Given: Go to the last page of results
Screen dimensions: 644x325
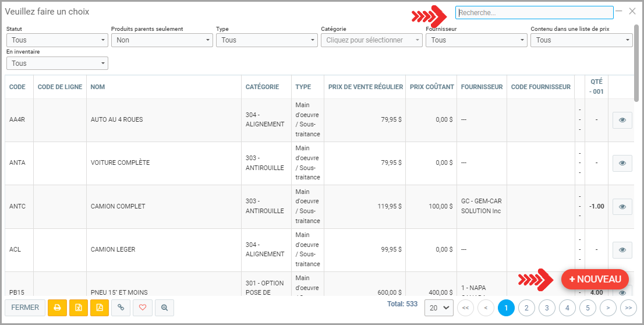Looking at the screenshot, I should click(x=628, y=308).
